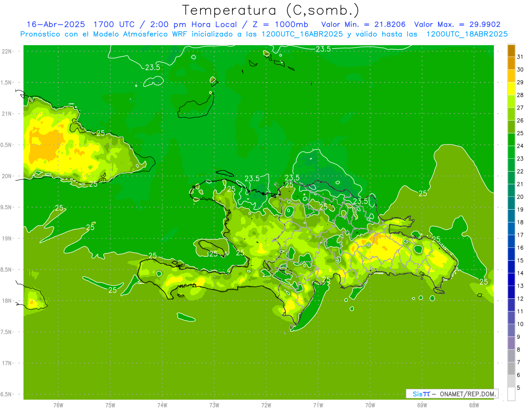The height and width of the screenshot is (411, 532).
Task: Pick the light gray swatch between 5 and 6
Action: tap(511, 381)
